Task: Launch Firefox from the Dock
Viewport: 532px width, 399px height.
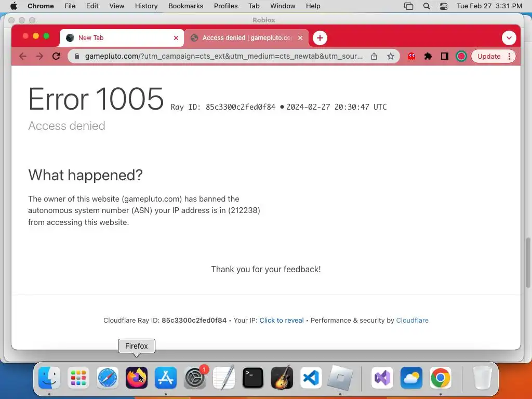Action: pyautogui.click(x=137, y=378)
